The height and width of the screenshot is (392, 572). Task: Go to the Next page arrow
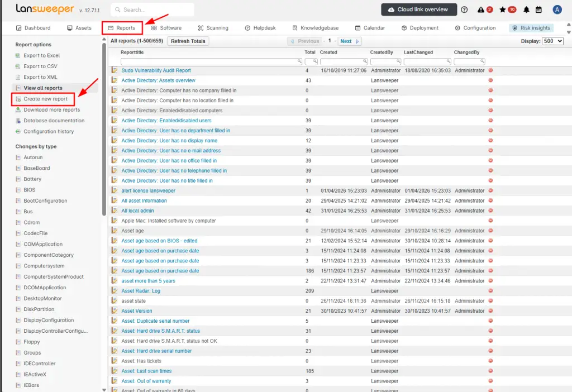click(x=357, y=41)
